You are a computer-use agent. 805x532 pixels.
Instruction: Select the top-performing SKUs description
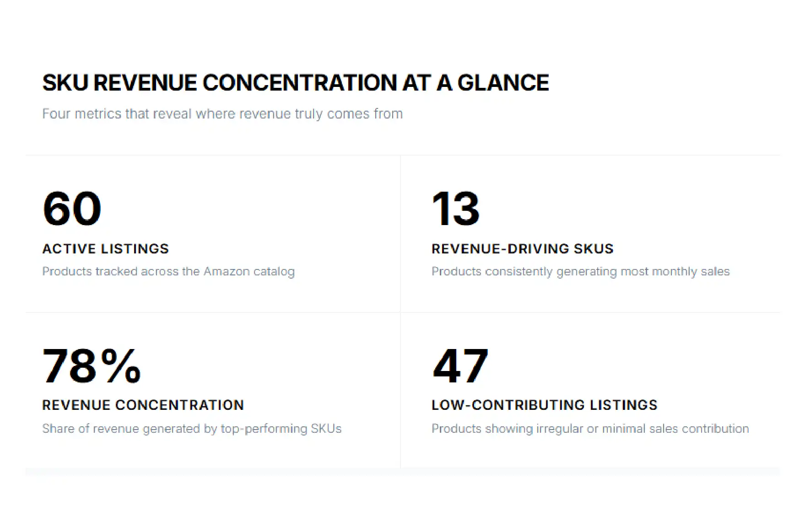pyautogui.click(x=192, y=429)
